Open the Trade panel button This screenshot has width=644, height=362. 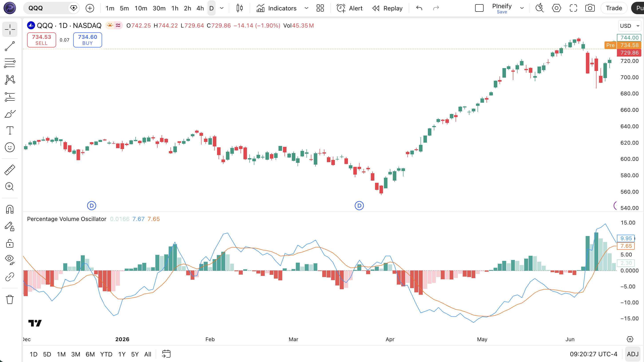[x=614, y=8]
